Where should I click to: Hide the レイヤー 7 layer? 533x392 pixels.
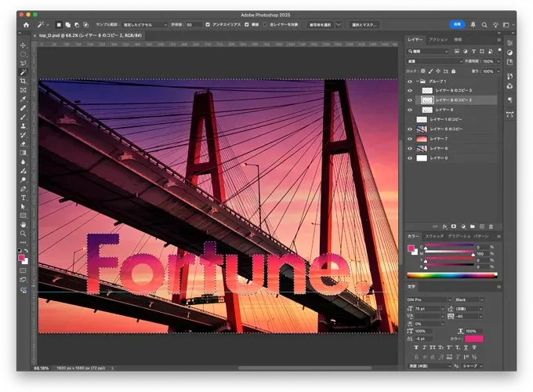pos(409,138)
